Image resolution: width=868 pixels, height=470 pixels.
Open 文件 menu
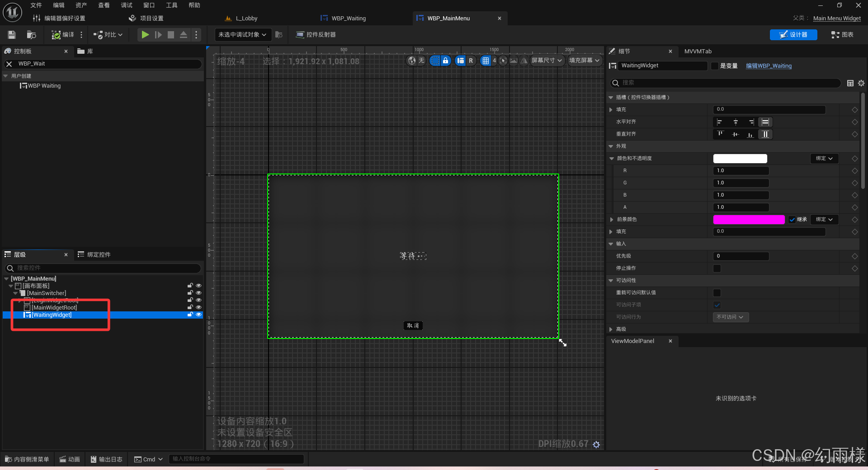(36, 5)
